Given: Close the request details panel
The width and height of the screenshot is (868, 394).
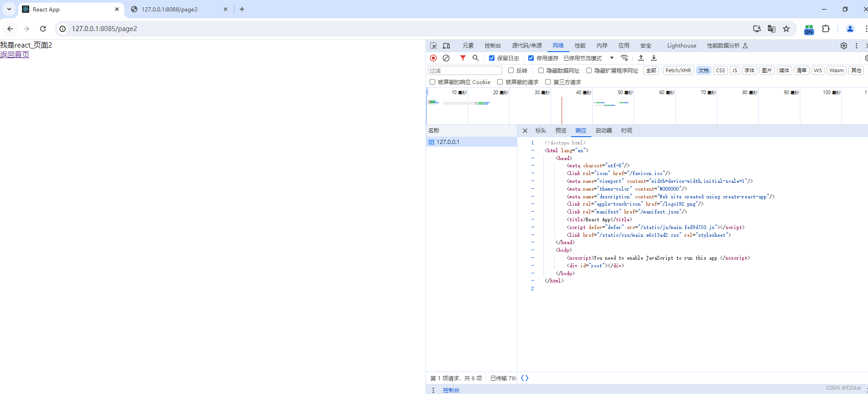Looking at the screenshot, I should point(525,131).
